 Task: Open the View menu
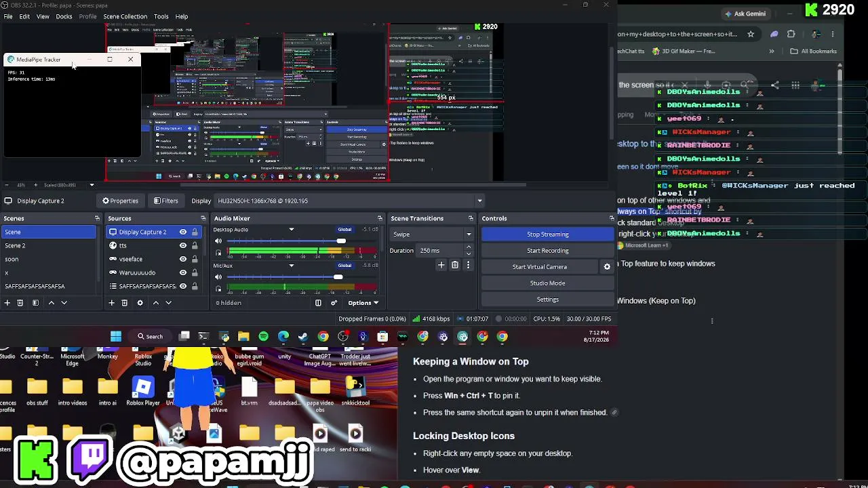43,16
